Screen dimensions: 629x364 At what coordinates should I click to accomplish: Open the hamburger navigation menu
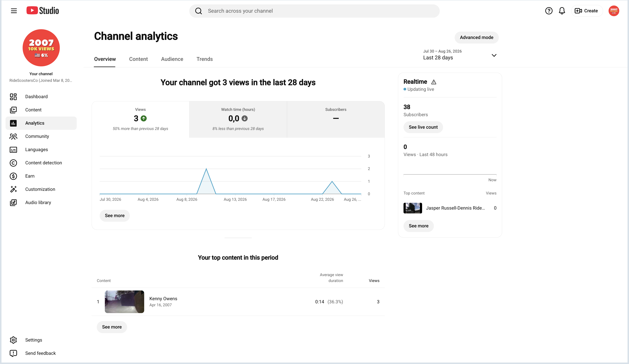14,11
